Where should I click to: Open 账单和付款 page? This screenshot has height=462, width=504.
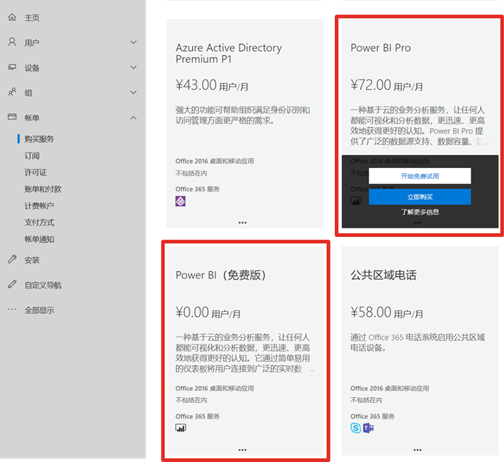(43, 189)
